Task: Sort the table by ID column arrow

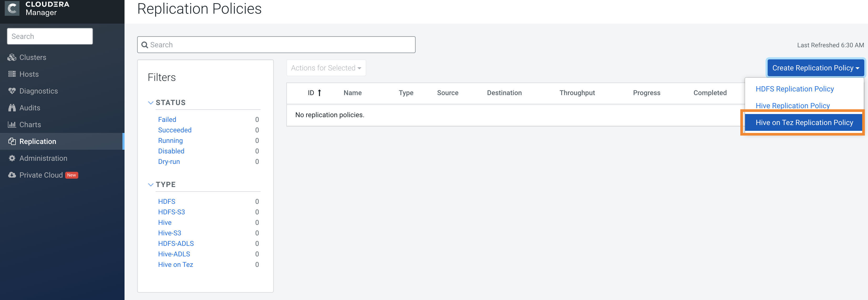Action: pyautogui.click(x=320, y=93)
